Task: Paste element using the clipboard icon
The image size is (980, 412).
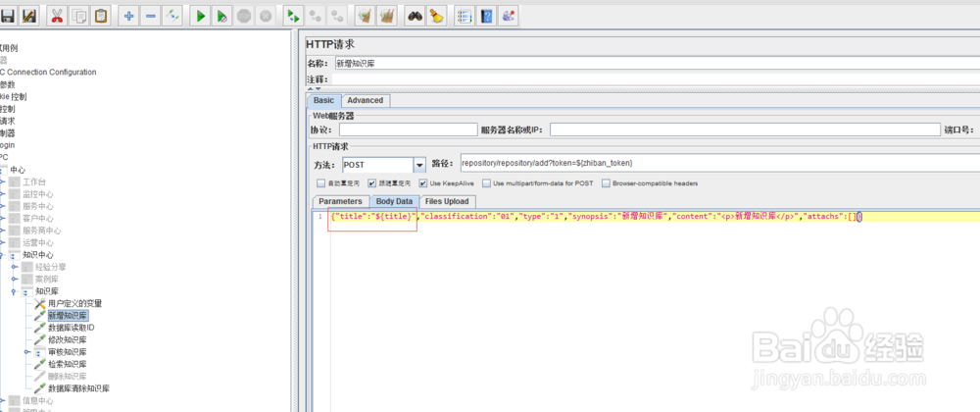Action: pos(100,17)
